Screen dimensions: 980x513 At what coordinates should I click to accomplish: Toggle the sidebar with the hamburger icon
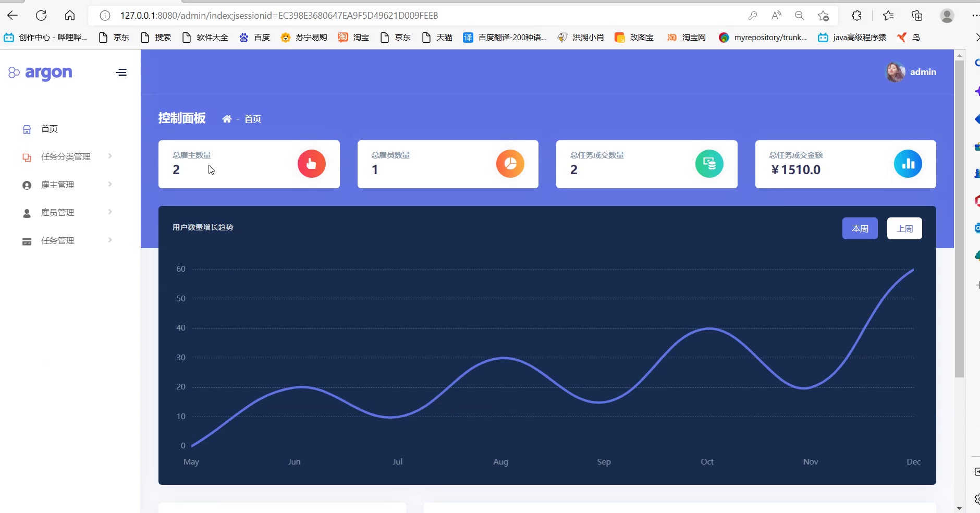[121, 72]
